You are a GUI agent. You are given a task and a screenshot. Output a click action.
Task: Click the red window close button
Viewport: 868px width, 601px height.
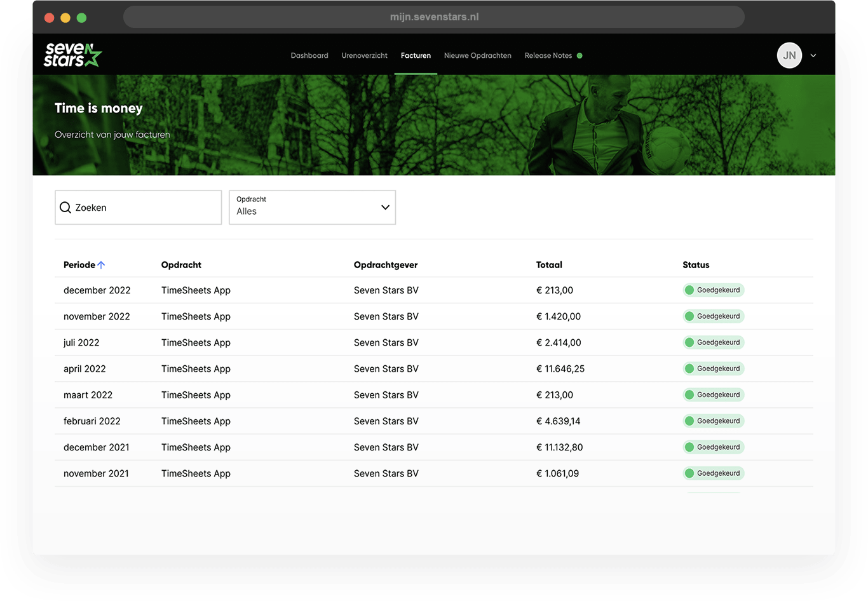pos(49,18)
